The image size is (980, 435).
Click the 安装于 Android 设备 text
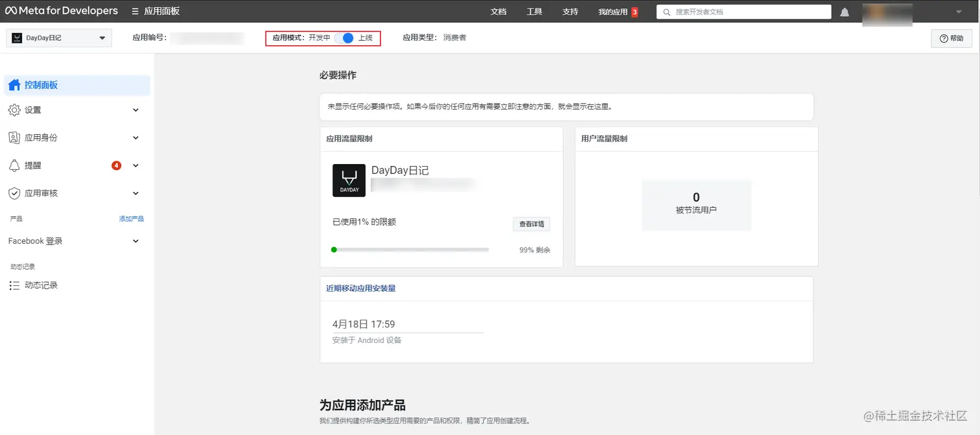367,340
